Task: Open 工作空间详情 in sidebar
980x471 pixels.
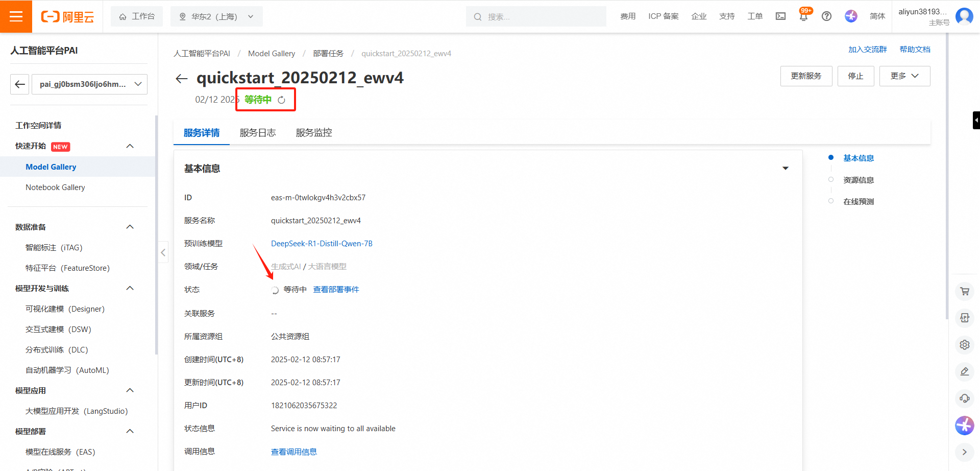Action: tap(38, 126)
